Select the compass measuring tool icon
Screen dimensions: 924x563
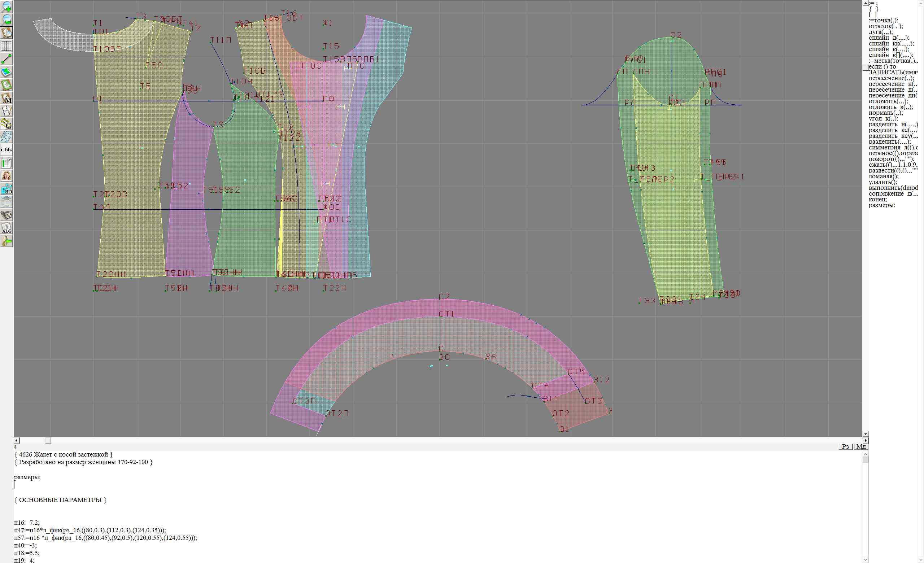[6, 111]
